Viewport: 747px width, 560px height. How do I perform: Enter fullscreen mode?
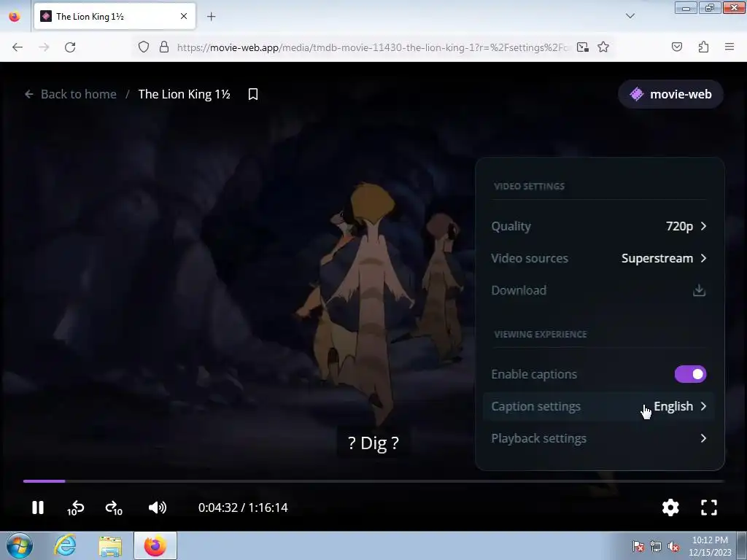point(709,507)
